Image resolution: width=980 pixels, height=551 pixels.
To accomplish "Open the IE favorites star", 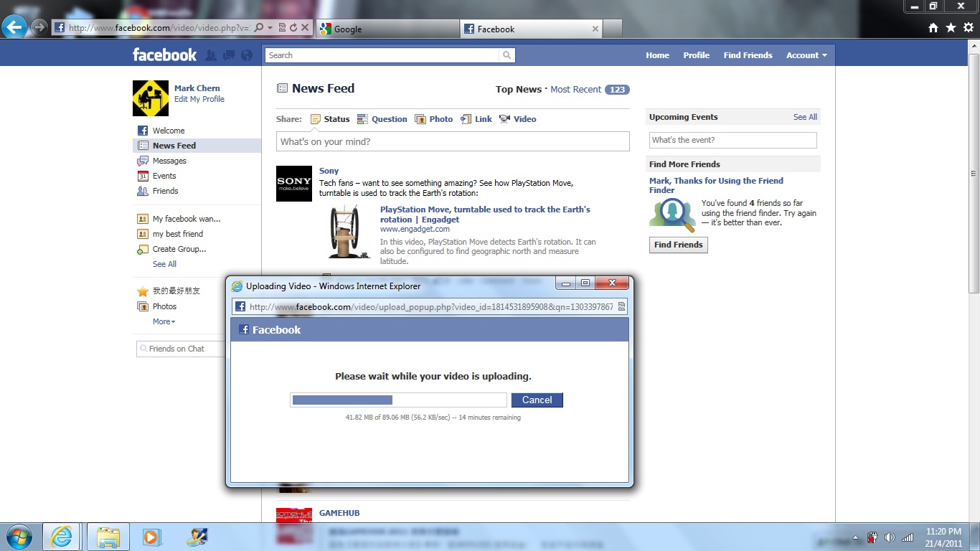I will [951, 28].
